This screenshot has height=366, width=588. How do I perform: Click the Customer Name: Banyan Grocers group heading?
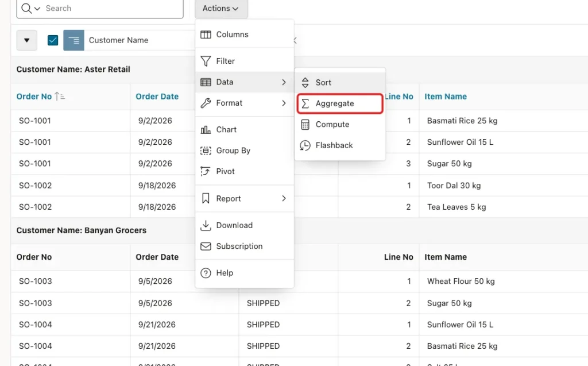(x=82, y=230)
